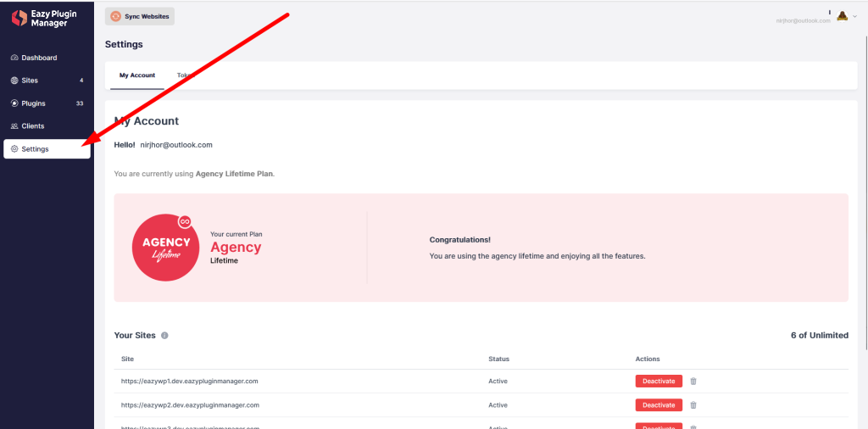Screen dimensions: 868x429
Task: Click the Clients people icon
Action: 14,126
